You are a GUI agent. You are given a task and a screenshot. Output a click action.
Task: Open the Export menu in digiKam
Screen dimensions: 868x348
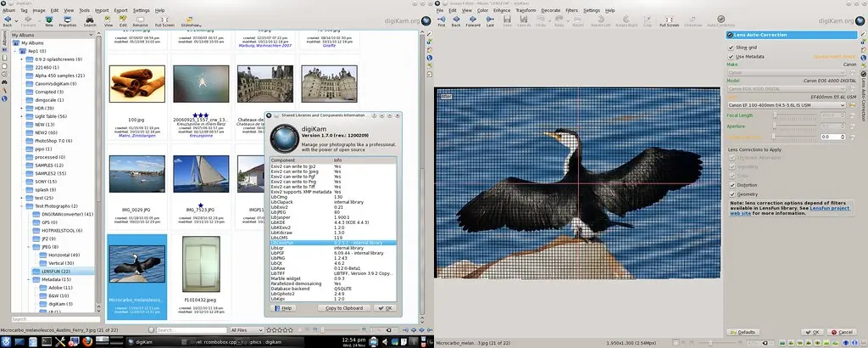(120, 10)
